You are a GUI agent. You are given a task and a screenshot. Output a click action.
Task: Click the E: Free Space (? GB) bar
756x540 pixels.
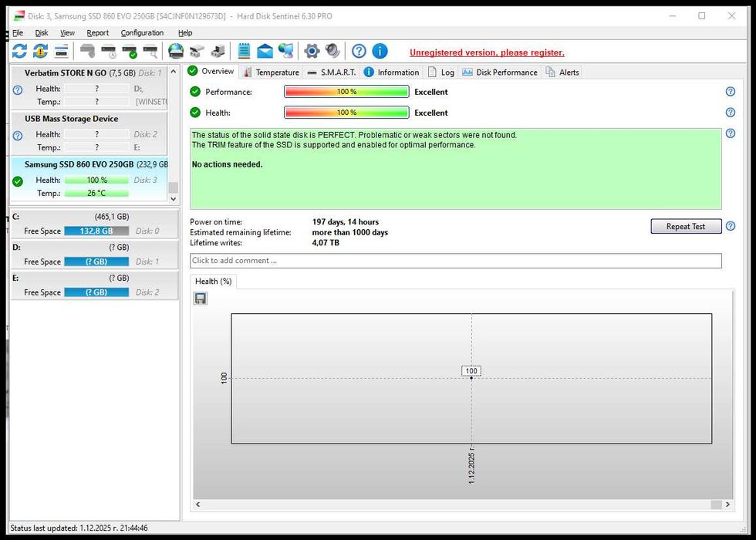[96, 292]
